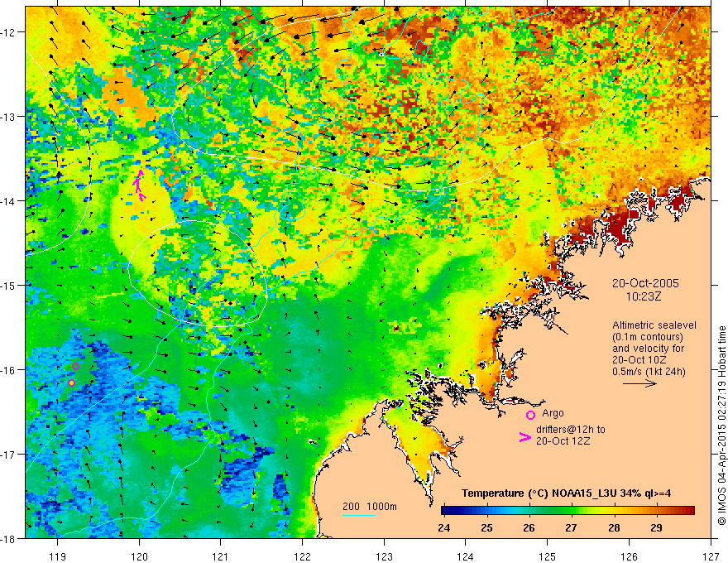Click the 'drifters@12h to' legend text
Viewport: 728px width, 563px height.
pyautogui.click(x=571, y=430)
